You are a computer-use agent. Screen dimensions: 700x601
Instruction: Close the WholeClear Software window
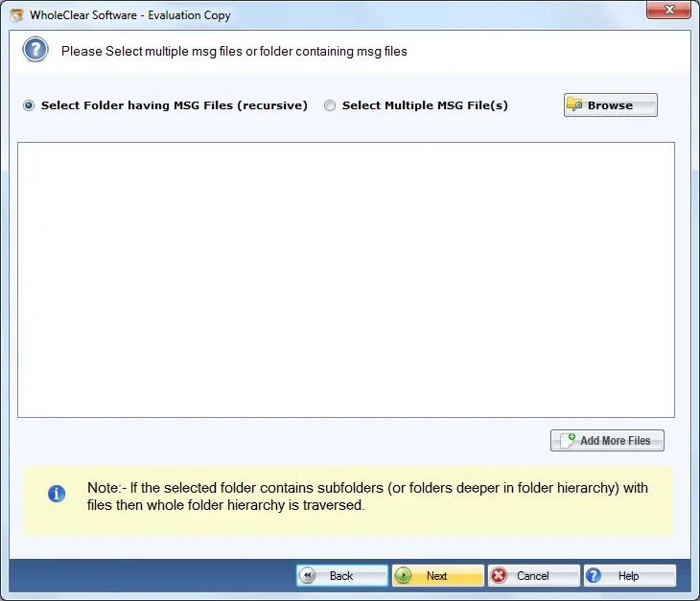click(668, 10)
